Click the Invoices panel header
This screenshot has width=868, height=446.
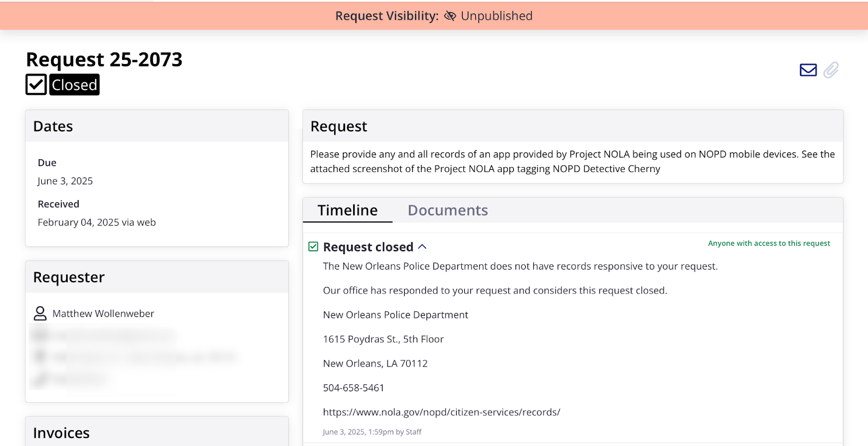157,432
